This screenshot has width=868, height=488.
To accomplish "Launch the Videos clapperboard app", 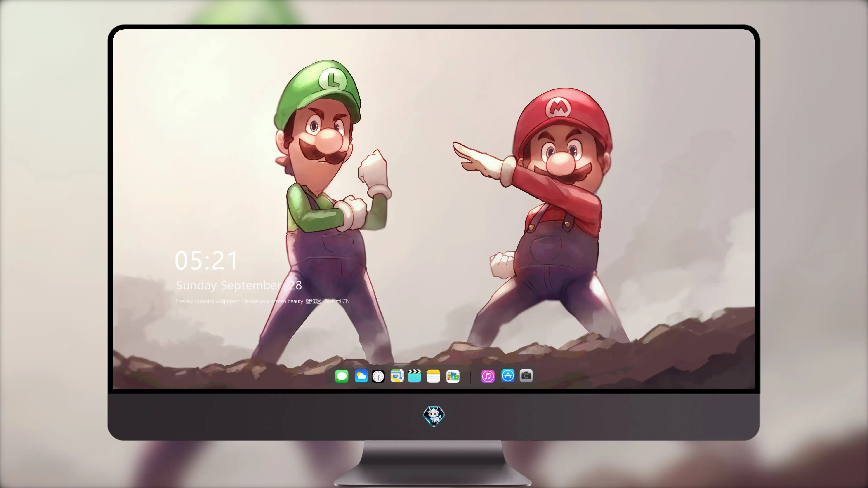I will [415, 376].
